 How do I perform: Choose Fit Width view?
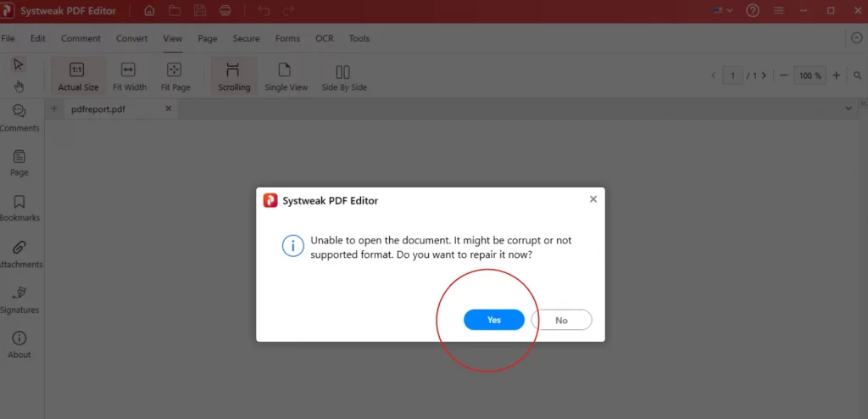coord(130,76)
